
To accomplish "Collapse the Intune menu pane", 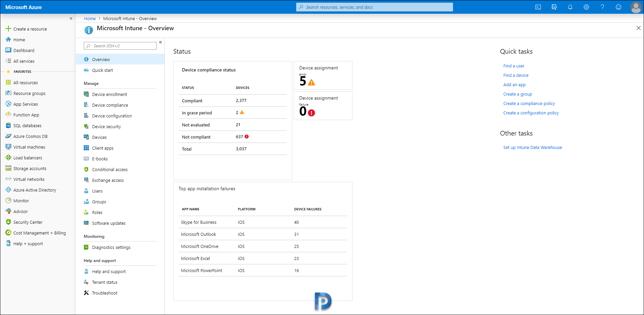I will pyautogui.click(x=160, y=42).
